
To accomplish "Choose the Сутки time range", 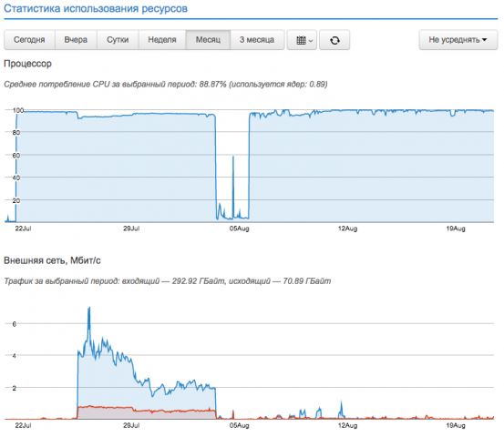I will click(118, 40).
